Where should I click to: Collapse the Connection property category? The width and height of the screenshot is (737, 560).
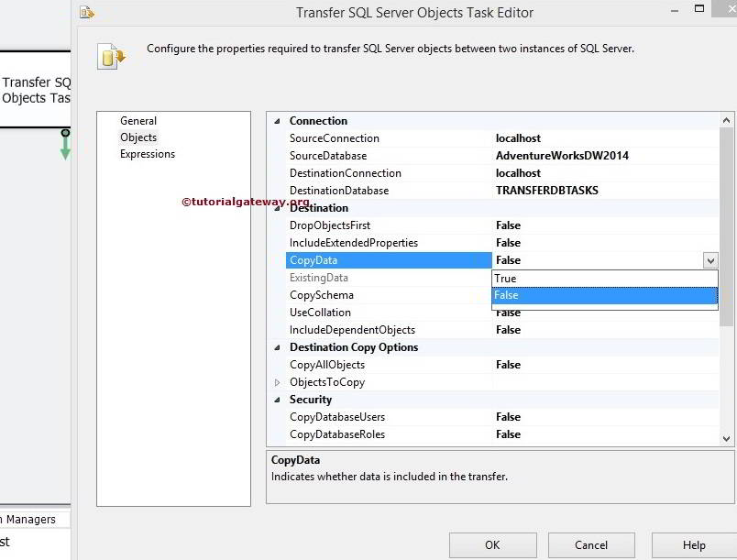pos(277,120)
